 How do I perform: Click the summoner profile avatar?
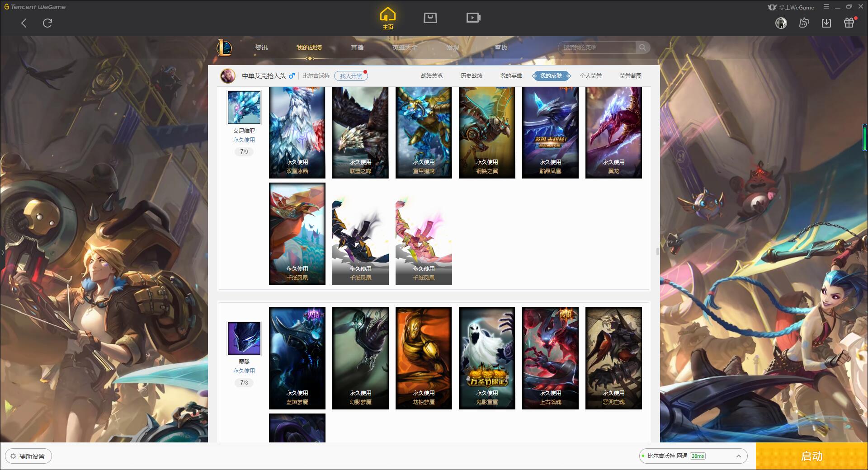tap(228, 76)
